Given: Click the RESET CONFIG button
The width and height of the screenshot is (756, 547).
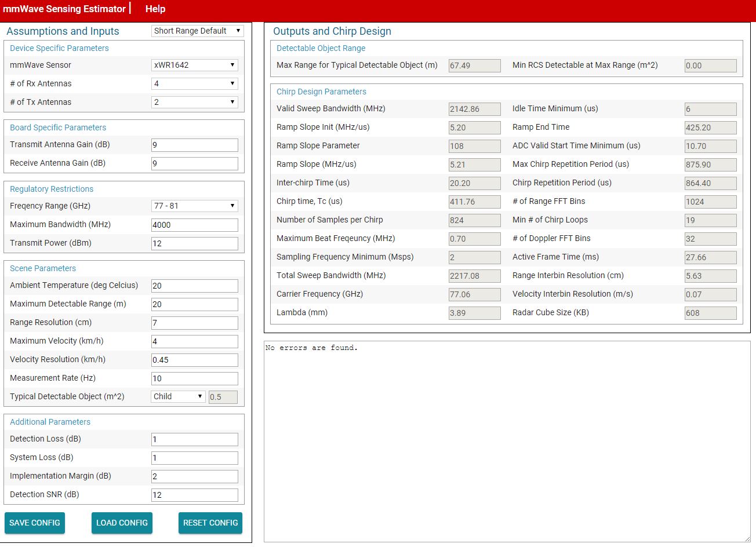Looking at the screenshot, I should tap(210, 523).
